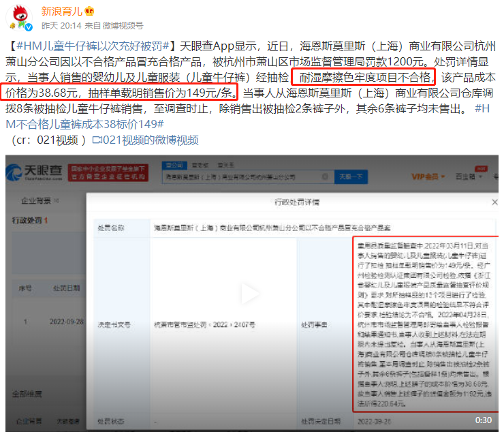Close the 行政处罚详情 dialog with the X
The image size is (504, 434).
[494, 202]
